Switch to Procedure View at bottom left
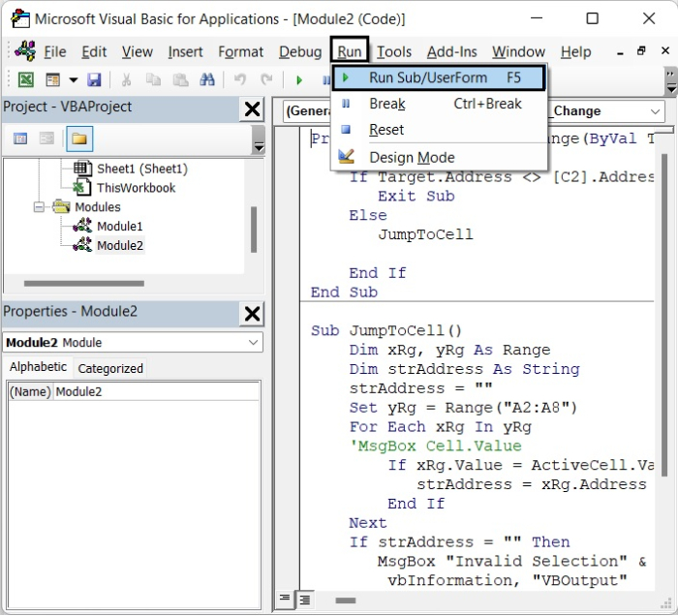The height and width of the screenshot is (616, 678). [x=285, y=598]
